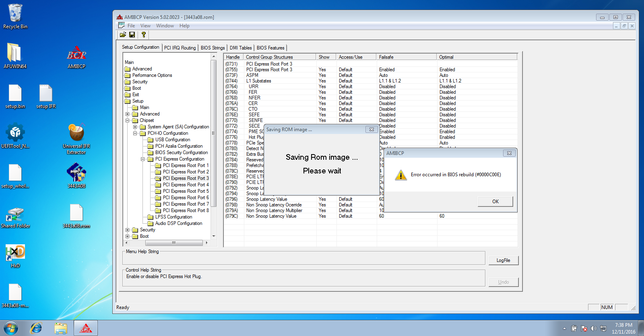Switch to the BIOS Strings tab

pyautogui.click(x=213, y=48)
